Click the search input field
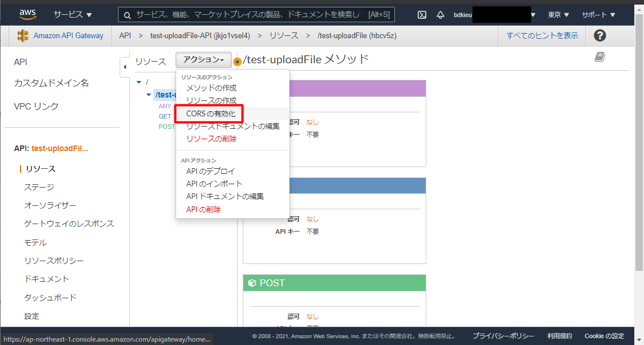 256,15
